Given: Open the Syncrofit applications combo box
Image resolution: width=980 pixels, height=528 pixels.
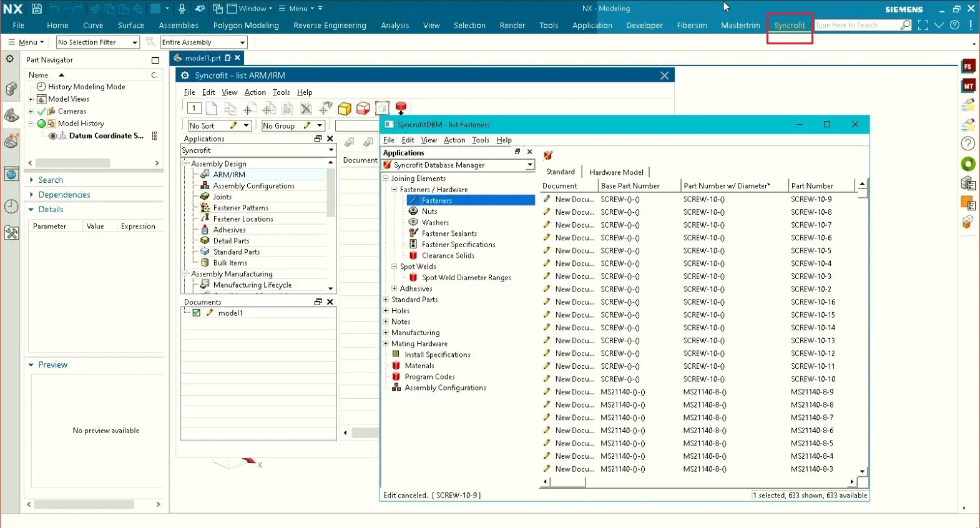Looking at the screenshot, I should point(258,150).
